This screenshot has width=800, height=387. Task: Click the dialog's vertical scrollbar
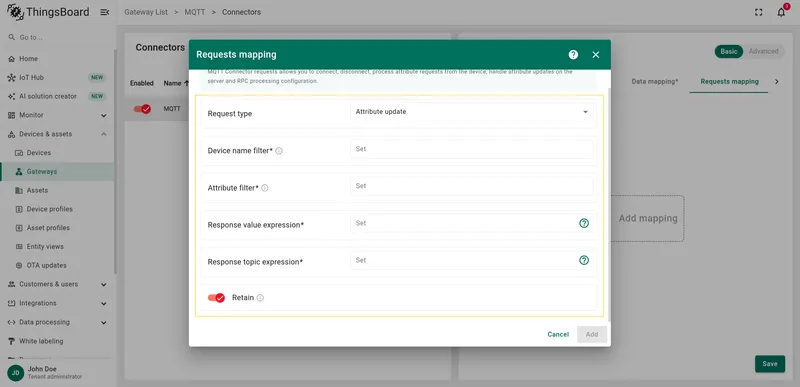pos(608,204)
